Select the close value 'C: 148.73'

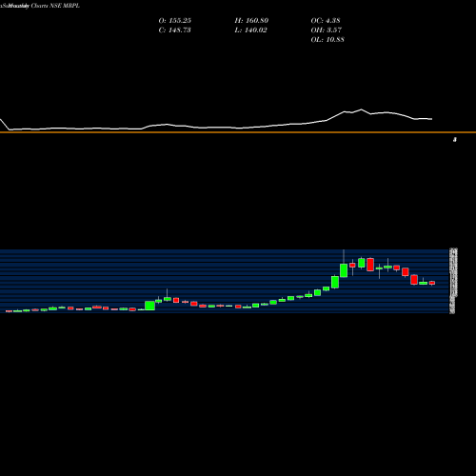click(x=174, y=30)
